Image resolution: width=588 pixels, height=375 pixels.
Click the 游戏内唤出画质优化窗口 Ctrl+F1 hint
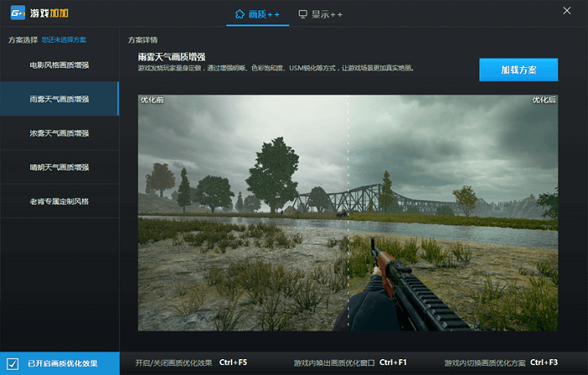tap(350, 362)
